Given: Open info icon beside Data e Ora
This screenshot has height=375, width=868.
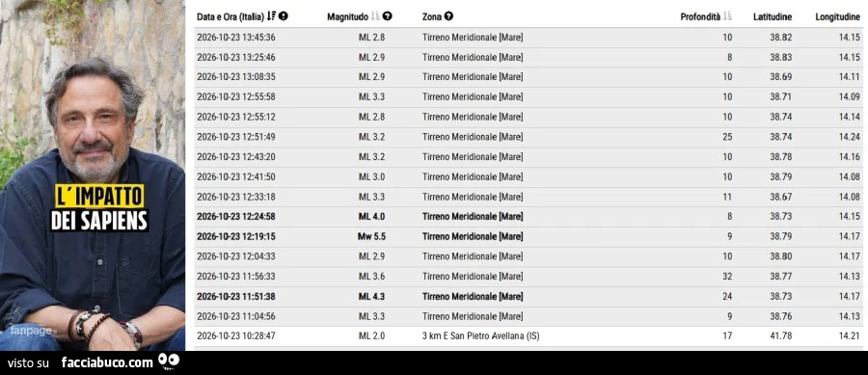Looking at the screenshot, I should coord(284,17).
